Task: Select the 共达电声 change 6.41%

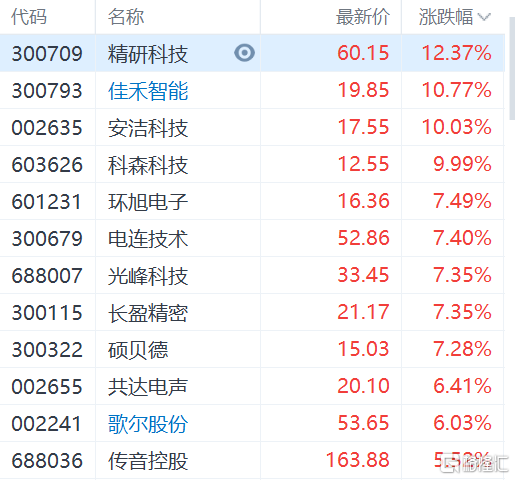Action: click(462, 386)
